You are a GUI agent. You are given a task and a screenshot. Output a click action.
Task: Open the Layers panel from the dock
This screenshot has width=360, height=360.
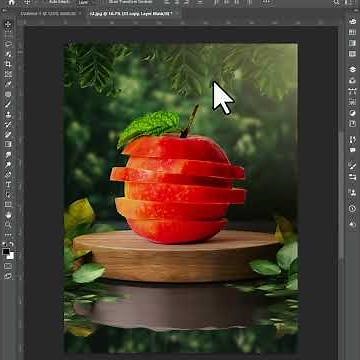(x=353, y=70)
